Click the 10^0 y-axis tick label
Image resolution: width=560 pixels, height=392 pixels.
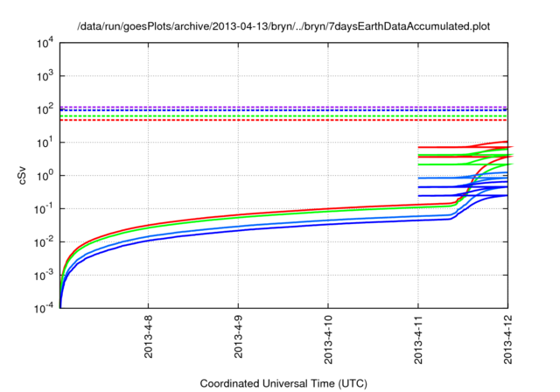[44, 176]
